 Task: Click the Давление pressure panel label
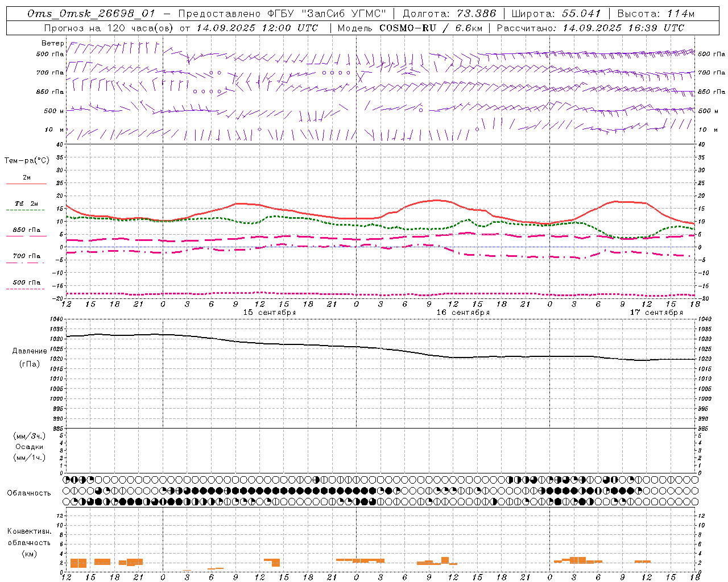click(x=30, y=351)
